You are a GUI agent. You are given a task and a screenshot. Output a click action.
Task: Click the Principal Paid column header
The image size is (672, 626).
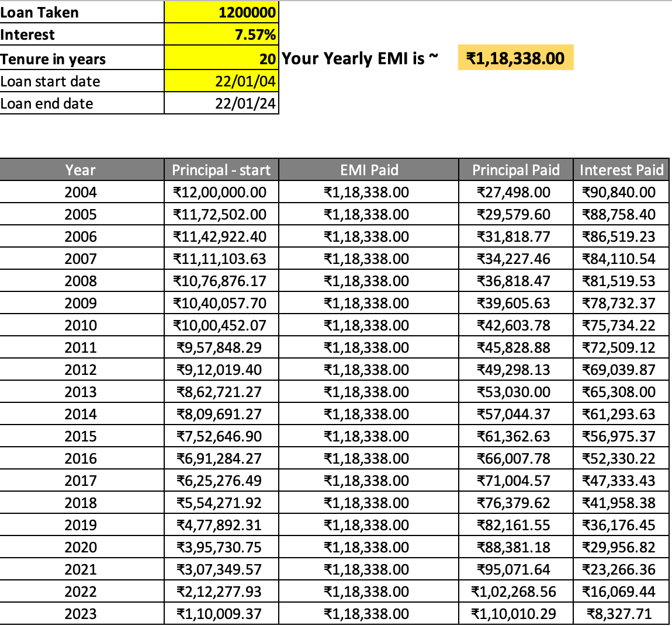515,170
